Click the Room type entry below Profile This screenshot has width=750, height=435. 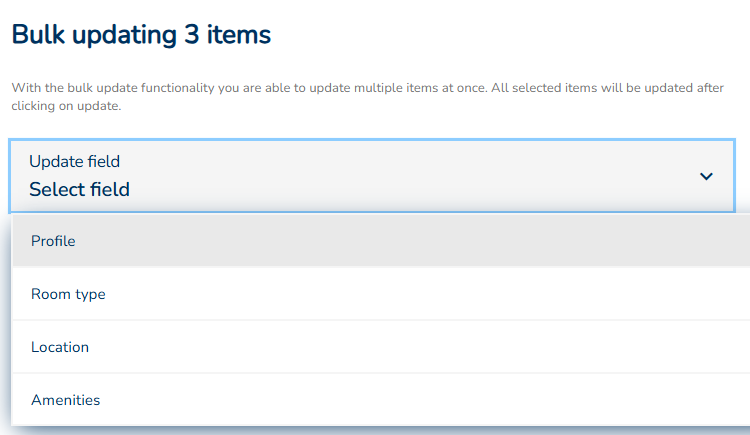point(68,294)
